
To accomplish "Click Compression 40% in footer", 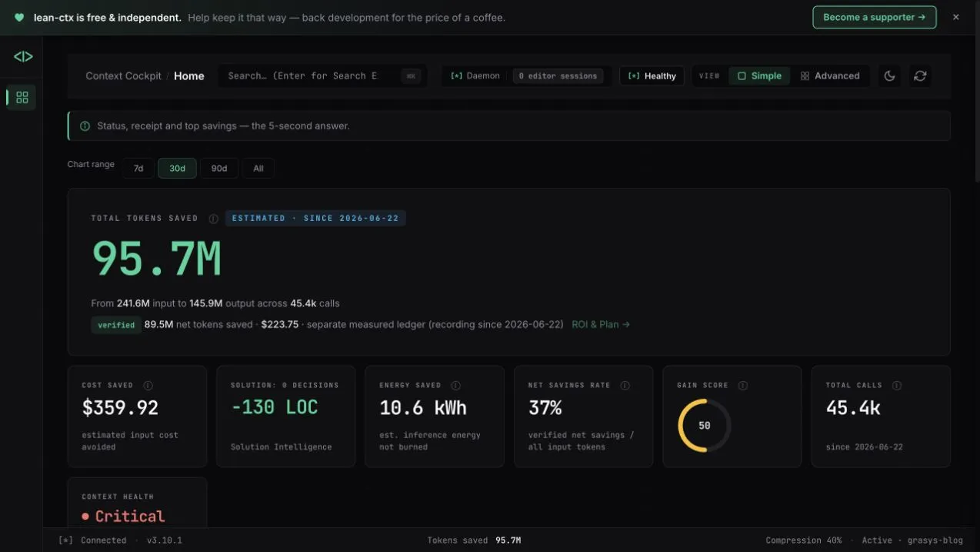I will click(x=804, y=540).
